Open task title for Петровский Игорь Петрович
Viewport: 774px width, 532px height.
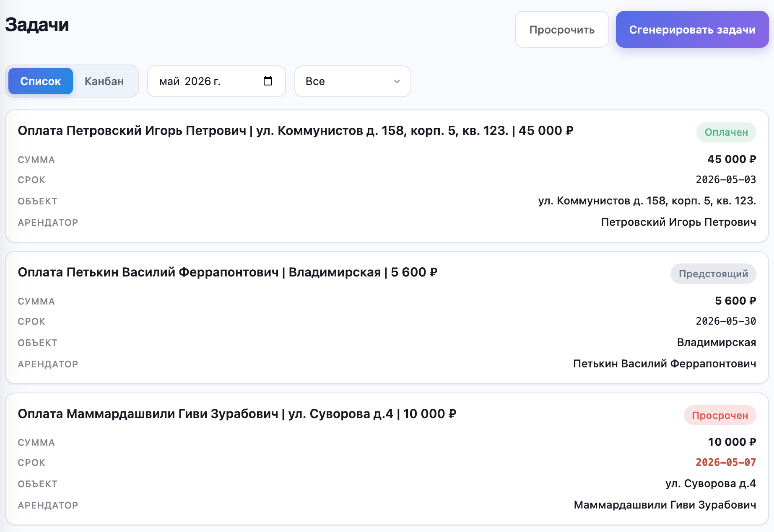click(296, 131)
